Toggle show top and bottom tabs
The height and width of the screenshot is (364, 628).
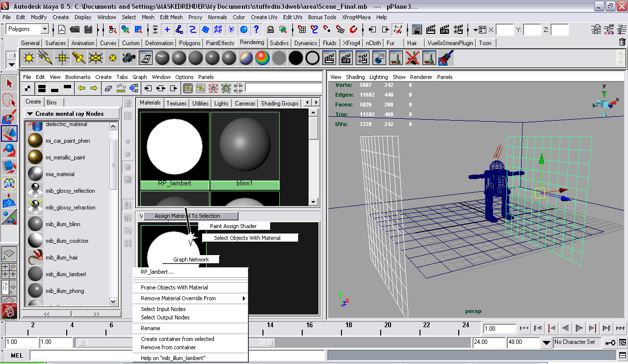42,88
